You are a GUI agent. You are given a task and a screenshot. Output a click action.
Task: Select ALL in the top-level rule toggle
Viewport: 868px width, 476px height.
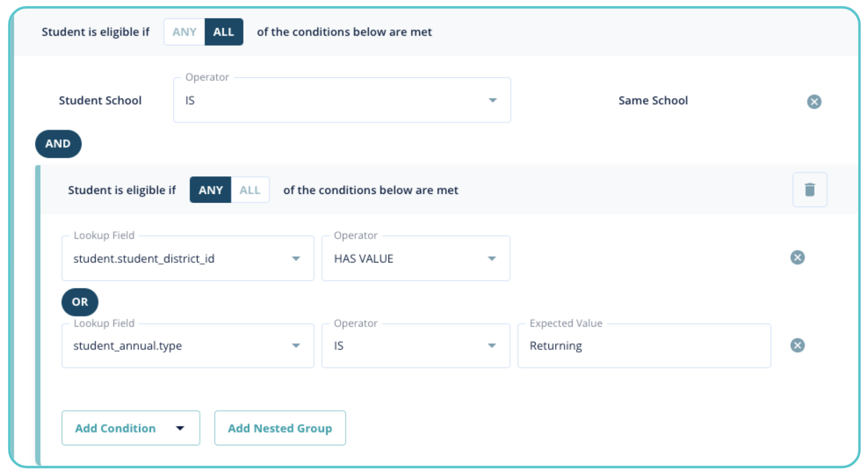pos(224,32)
